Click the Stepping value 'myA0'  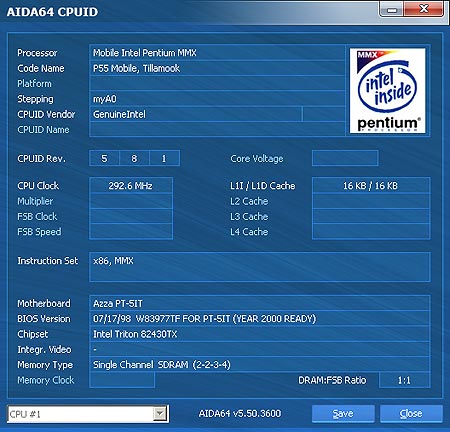point(105,99)
